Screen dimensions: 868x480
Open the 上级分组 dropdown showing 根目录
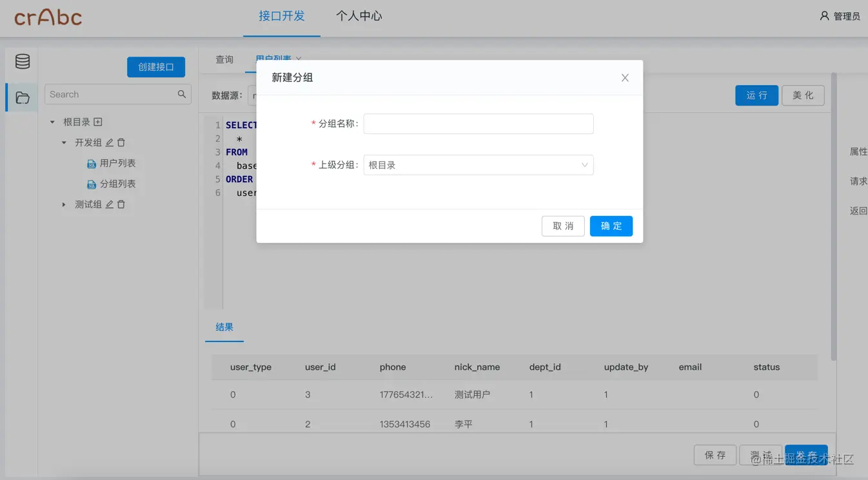click(478, 165)
